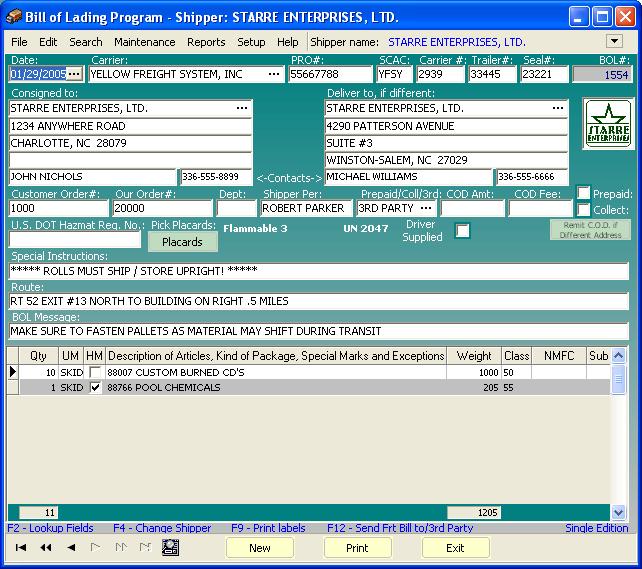Go to the previous record
The width and height of the screenshot is (642, 569).
click(x=71, y=547)
